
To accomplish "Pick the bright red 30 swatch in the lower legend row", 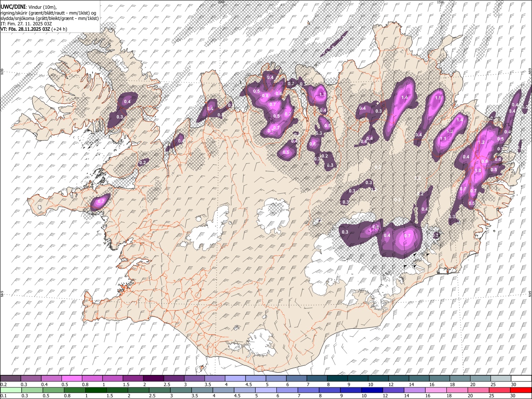I will pos(521,390).
